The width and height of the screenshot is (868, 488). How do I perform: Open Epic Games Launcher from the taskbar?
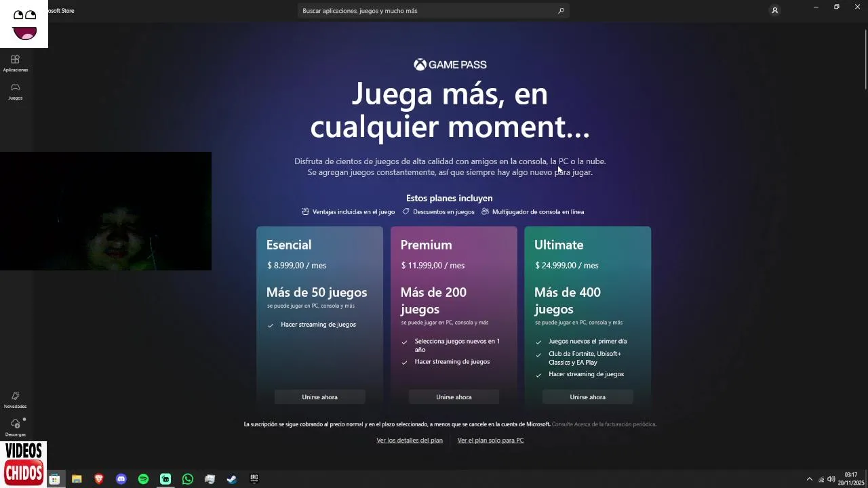coord(254,479)
